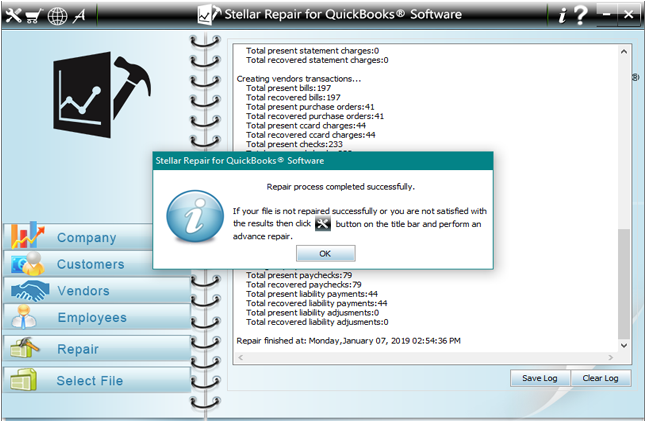645x421 pixels.
Task: Click the Company bar chart icon
Action: (27, 235)
